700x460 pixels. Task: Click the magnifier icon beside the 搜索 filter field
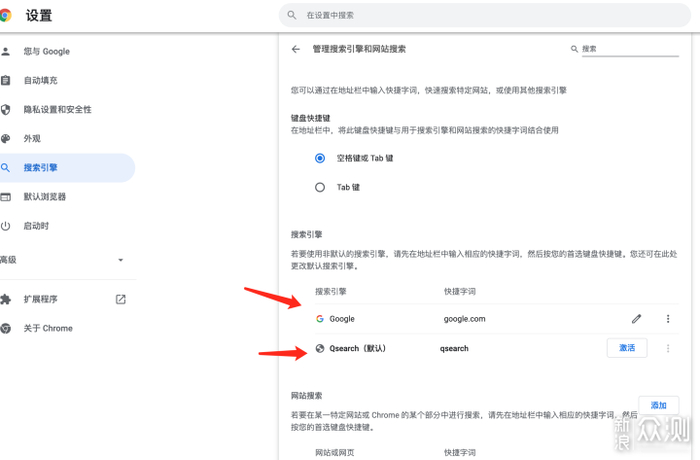pyautogui.click(x=575, y=49)
